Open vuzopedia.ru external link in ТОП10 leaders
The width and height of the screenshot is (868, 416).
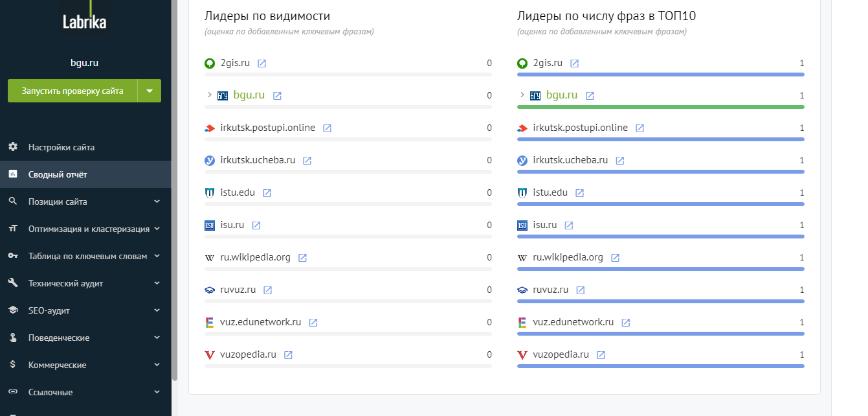pyautogui.click(x=601, y=355)
